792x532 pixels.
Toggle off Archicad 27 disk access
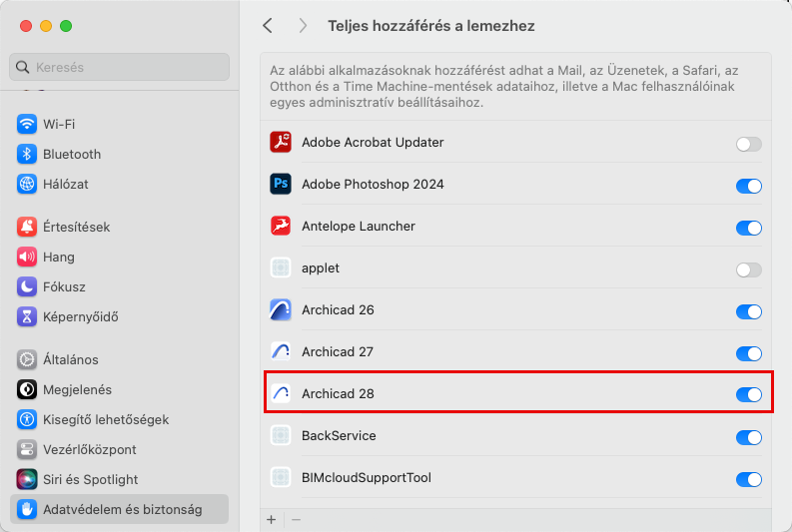point(749,353)
